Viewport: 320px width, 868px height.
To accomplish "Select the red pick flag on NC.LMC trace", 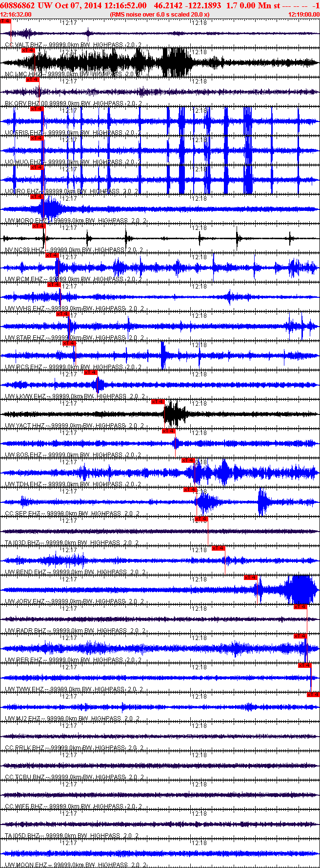I will [28, 50].
